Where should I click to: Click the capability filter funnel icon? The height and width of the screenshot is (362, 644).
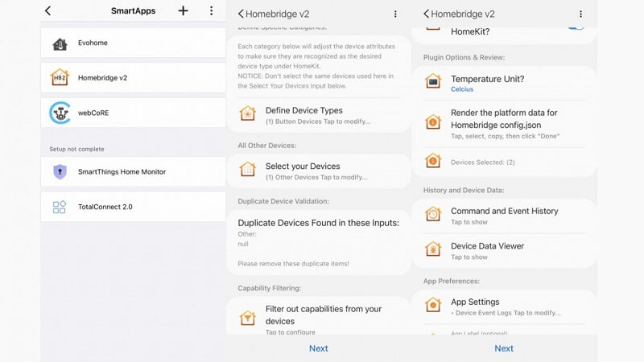(248, 318)
